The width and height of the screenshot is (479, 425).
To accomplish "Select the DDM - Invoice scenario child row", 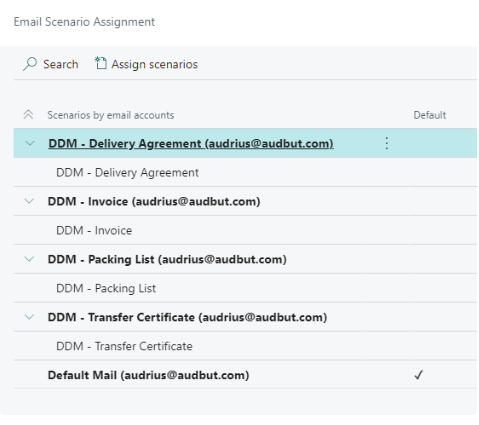I will click(245, 230).
